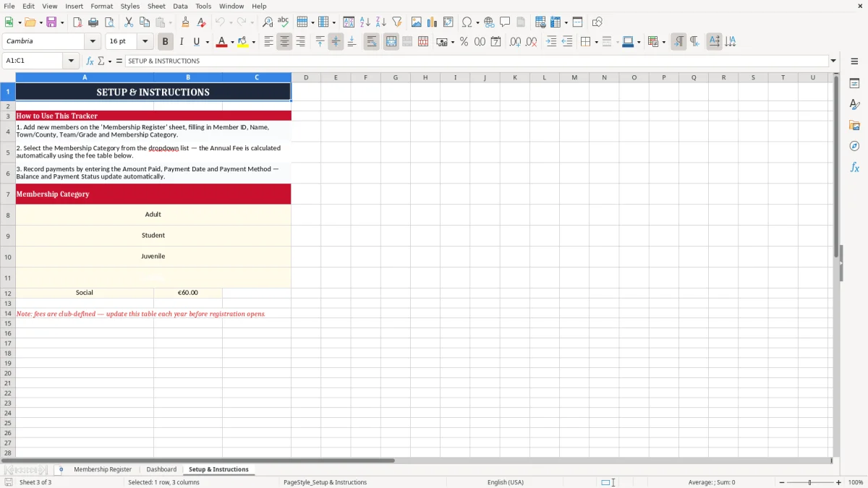Align text left
Screen dimensions: 868x488
(268, 42)
